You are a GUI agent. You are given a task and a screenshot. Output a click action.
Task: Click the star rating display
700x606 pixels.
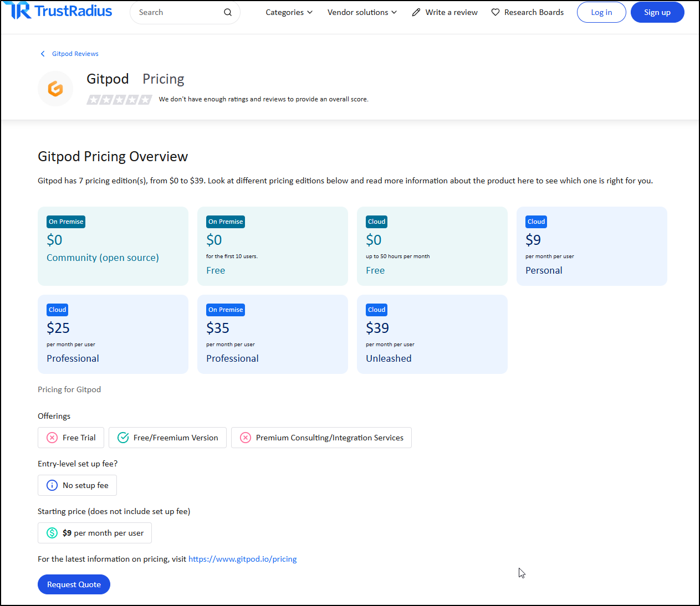(119, 100)
